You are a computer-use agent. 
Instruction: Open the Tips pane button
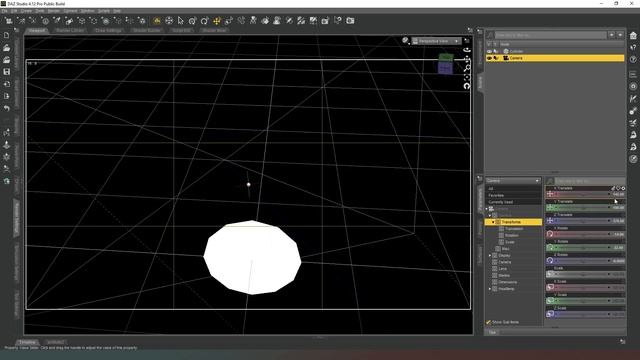click(x=492, y=332)
